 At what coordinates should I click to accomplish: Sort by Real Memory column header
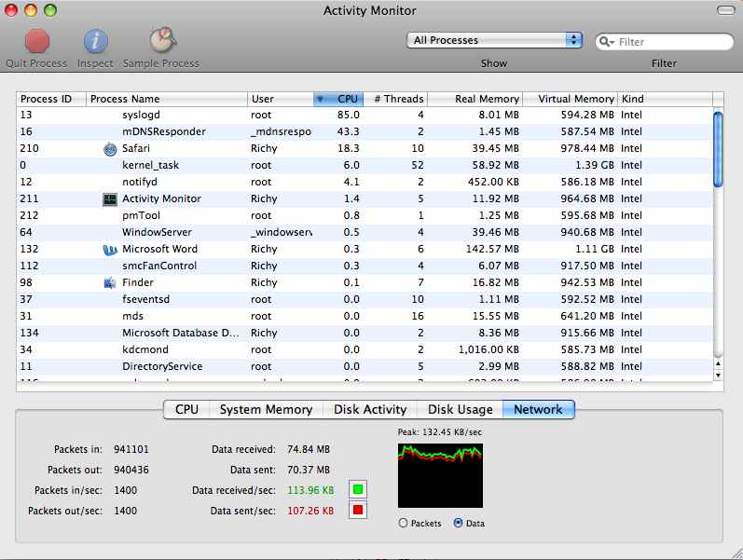click(475, 99)
